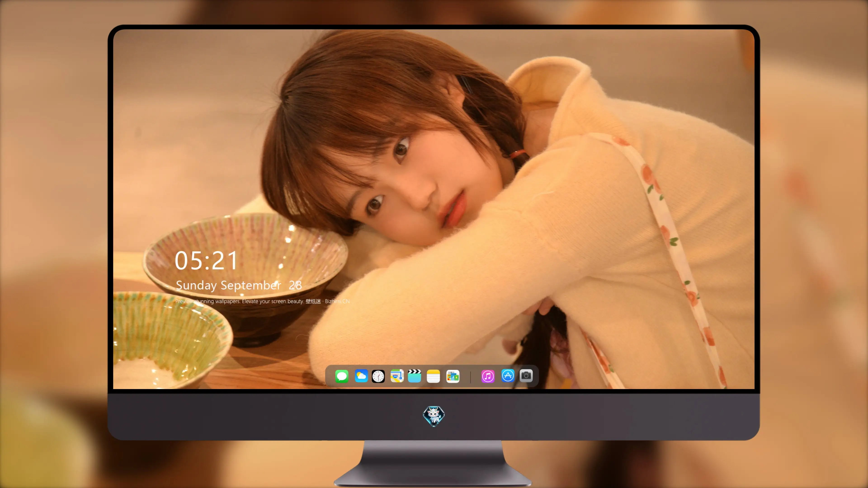Viewport: 868px width, 488px height.
Task: Open the Camera app in the dock
Action: [x=526, y=375]
